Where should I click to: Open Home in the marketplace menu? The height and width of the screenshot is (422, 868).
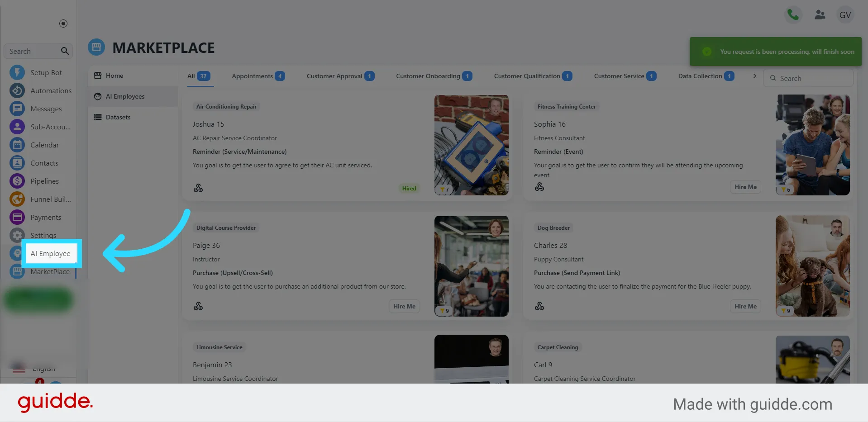[x=133, y=76]
